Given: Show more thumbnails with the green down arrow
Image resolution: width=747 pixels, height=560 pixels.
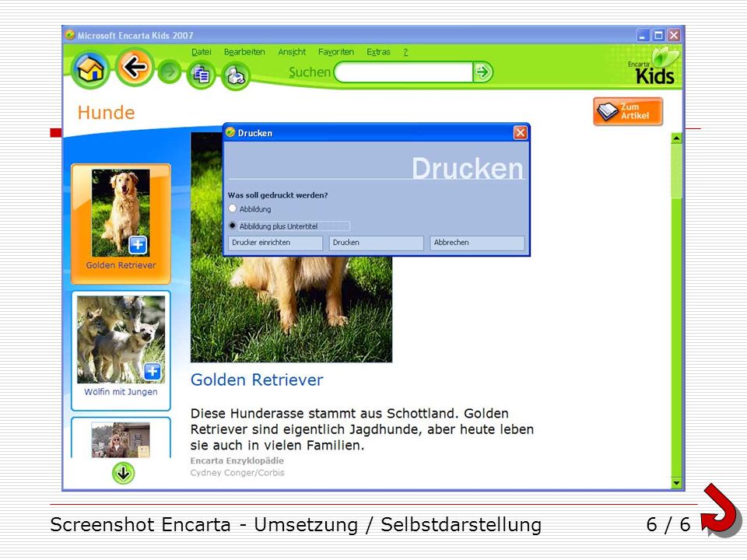Looking at the screenshot, I should (124, 474).
